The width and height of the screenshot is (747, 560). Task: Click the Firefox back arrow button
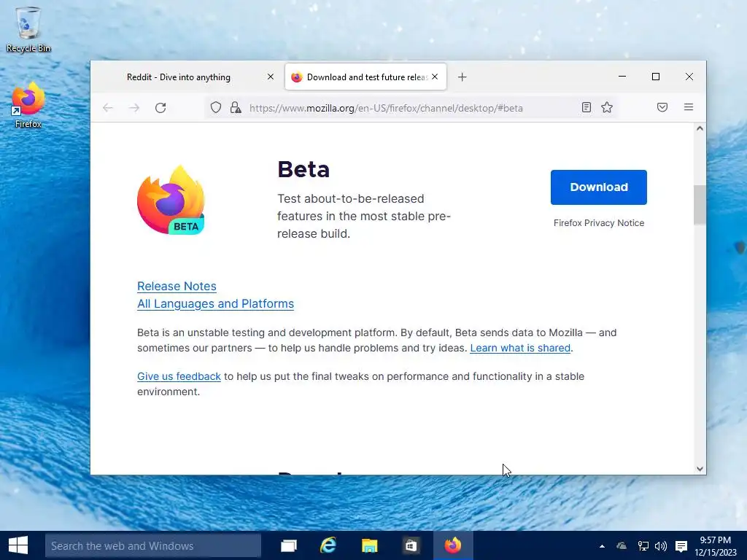point(108,108)
